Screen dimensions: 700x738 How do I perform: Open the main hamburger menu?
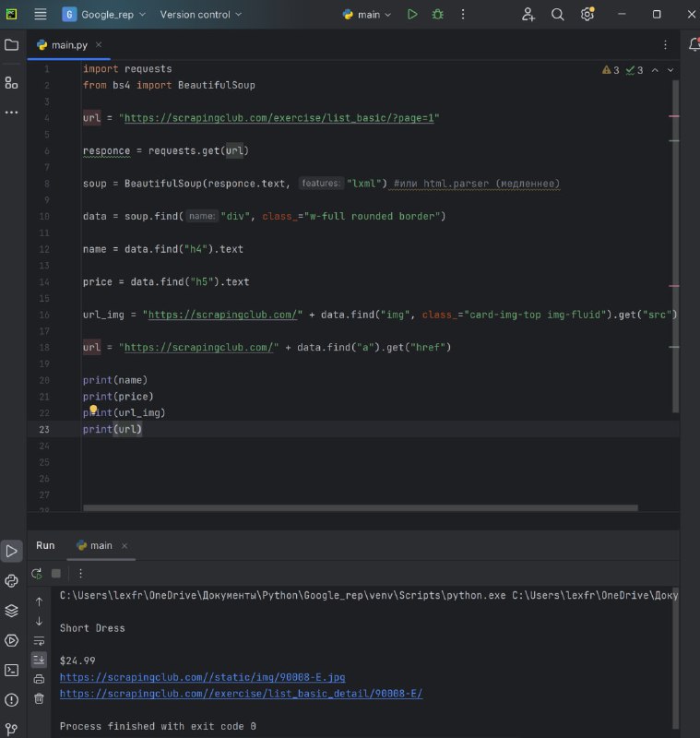click(41, 15)
